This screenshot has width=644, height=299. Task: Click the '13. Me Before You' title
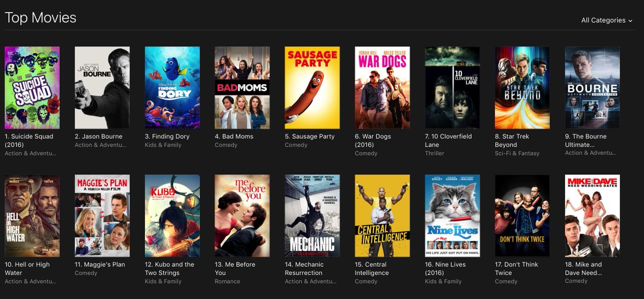tap(235, 268)
